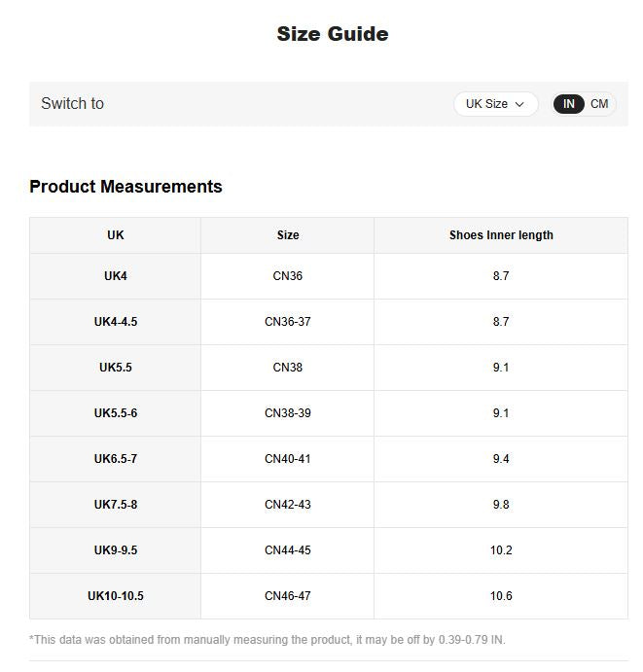The height and width of the screenshot is (672, 643).
Task: Select the UK4 row label
Action: 116,276
